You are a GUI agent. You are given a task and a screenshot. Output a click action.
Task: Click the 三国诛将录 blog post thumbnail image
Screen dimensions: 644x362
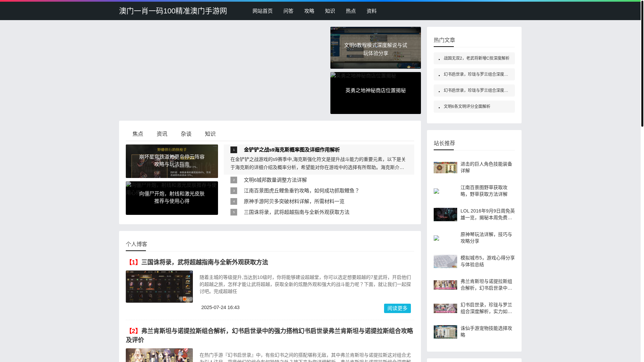tap(159, 287)
